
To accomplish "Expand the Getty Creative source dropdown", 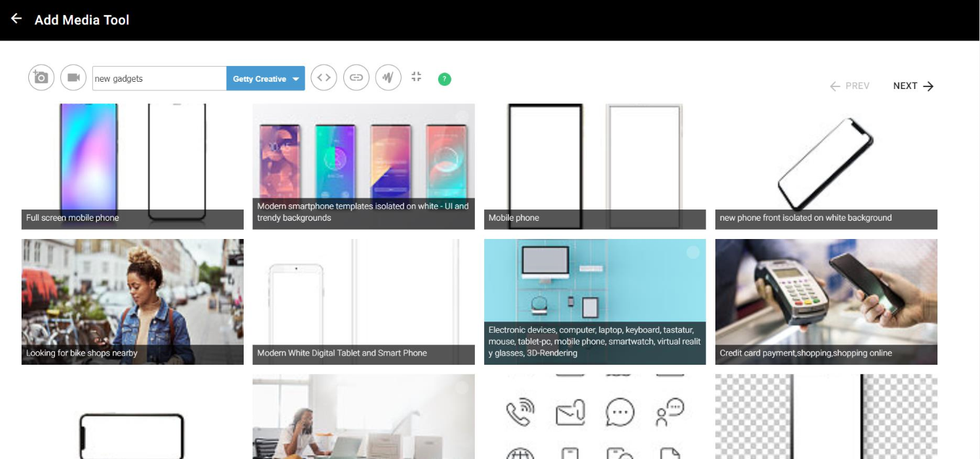I will 265,78.
